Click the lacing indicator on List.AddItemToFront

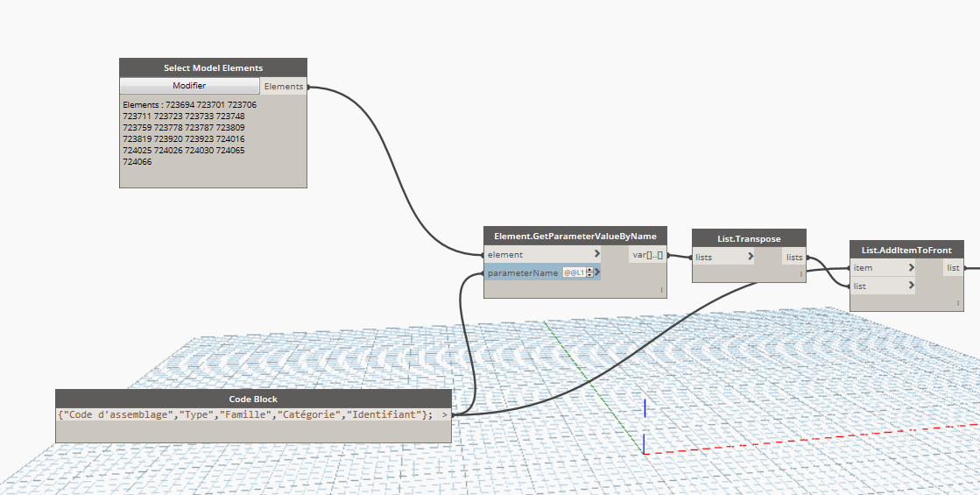pos(959,302)
